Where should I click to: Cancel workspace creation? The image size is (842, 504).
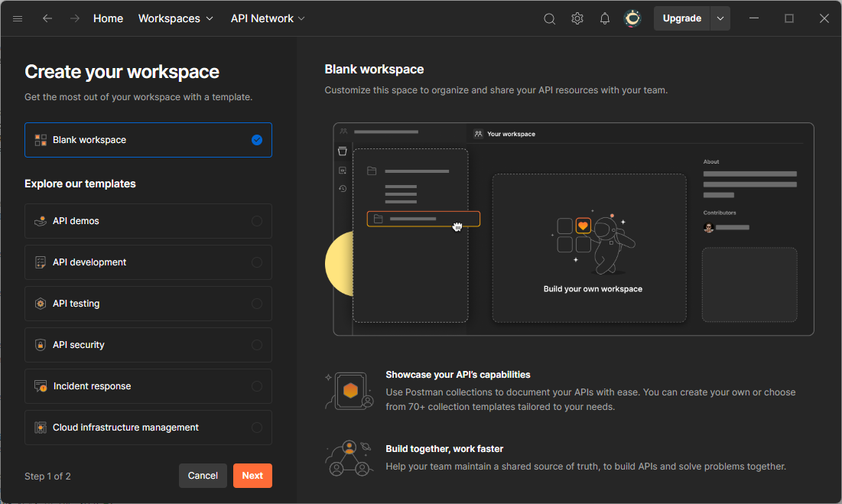(203, 476)
